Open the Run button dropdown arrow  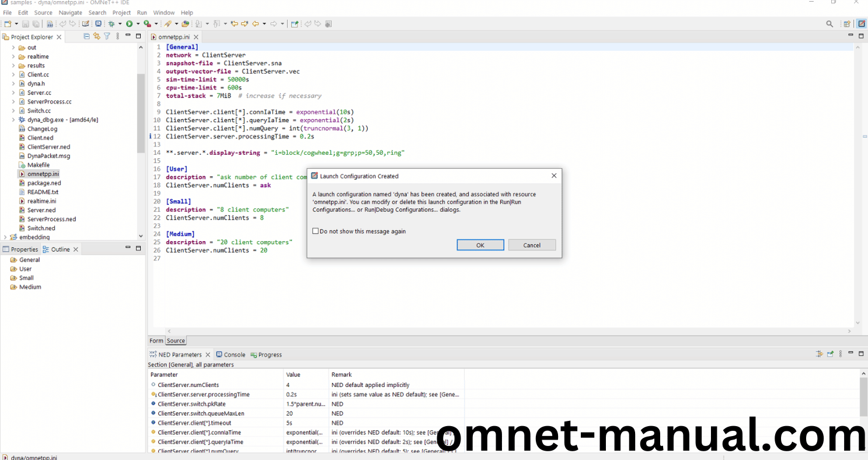pos(138,24)
